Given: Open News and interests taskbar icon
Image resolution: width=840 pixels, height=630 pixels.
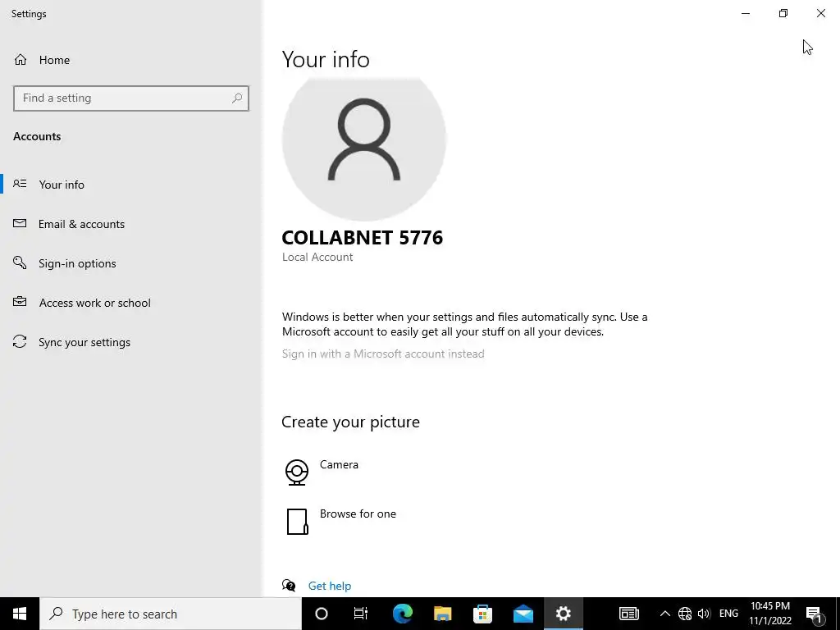Looking at the screenshot, I should click(x=629, y=614).
